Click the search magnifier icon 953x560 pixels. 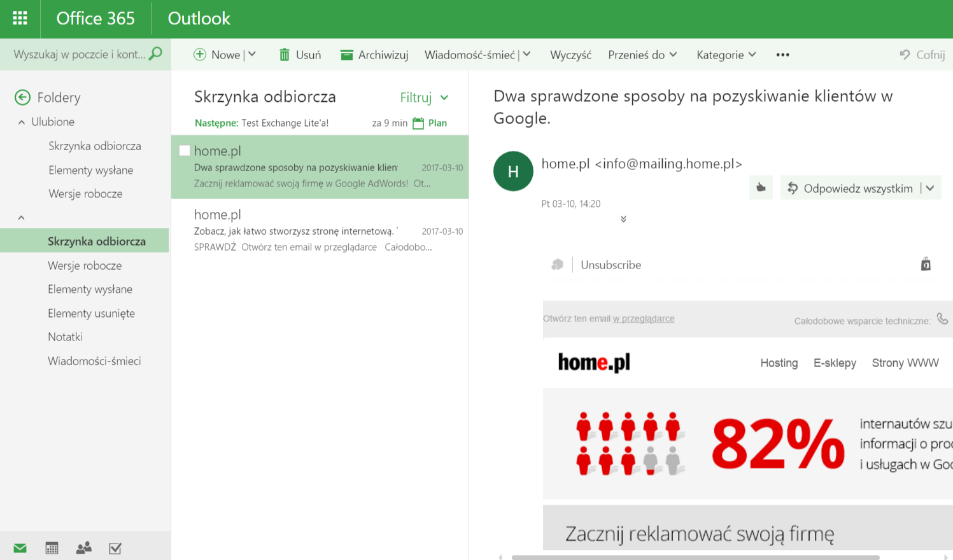coord(155,54)
